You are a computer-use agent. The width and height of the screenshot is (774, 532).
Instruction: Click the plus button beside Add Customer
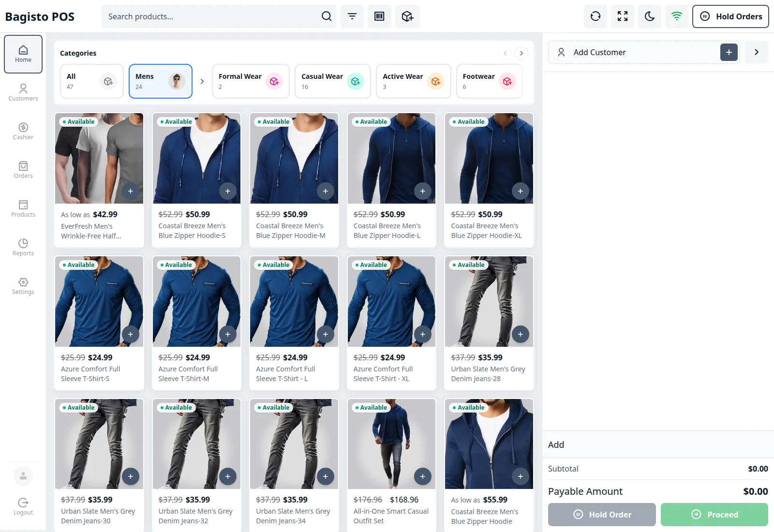pos(729,52)
